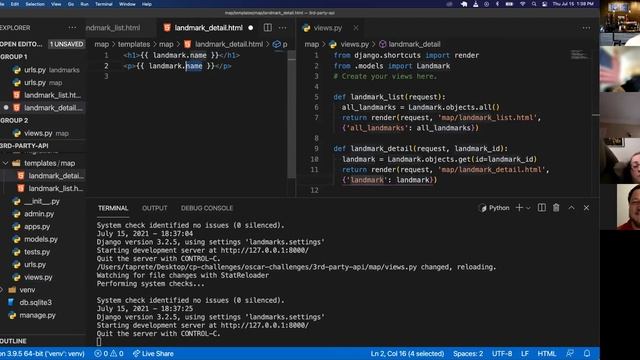Click the views.py minimap
This screenshot has width=640, height=360.
point(580,55)
